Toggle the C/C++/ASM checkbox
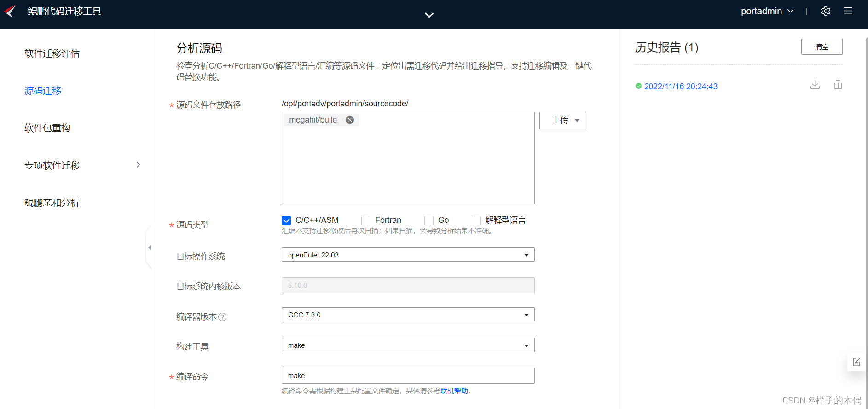Screen dimensions: 868x409 click(x=286, y=221)
